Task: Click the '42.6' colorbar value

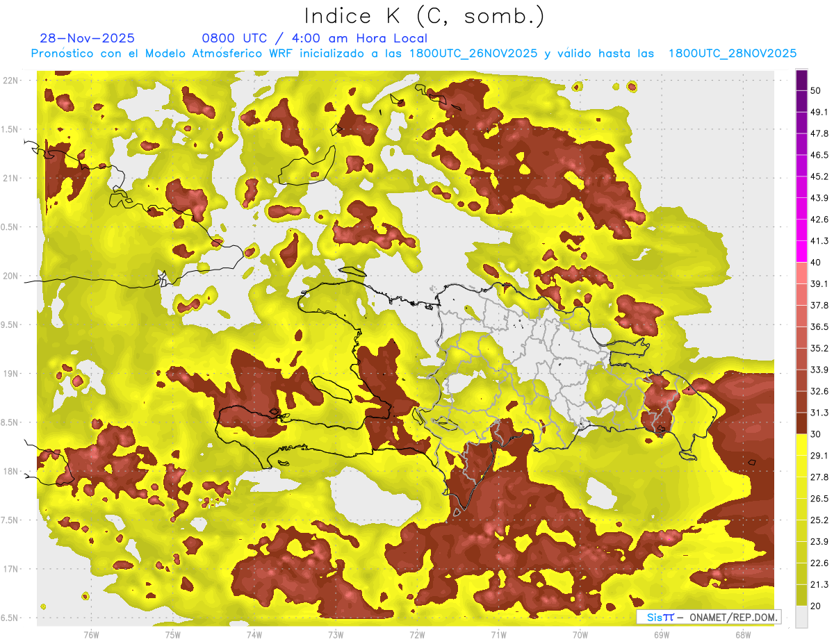Action: click(x=820, y=220)
